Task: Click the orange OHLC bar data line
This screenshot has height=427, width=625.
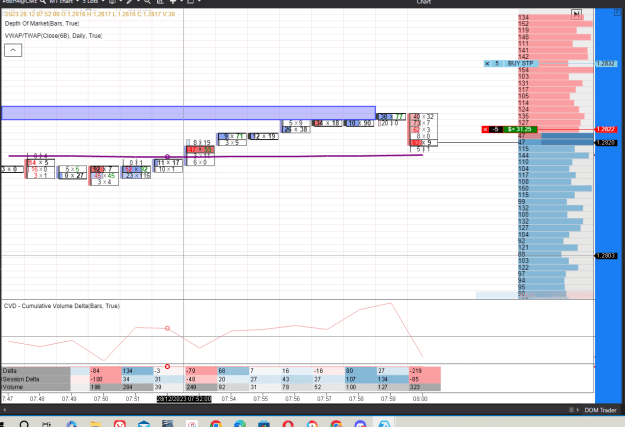Action: (90, 14)
